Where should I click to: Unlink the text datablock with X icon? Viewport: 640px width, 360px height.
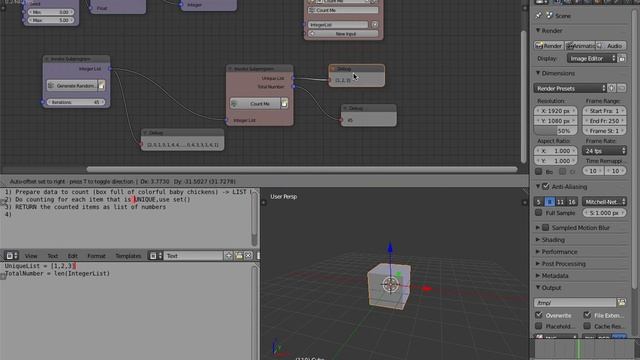(248, 256)
